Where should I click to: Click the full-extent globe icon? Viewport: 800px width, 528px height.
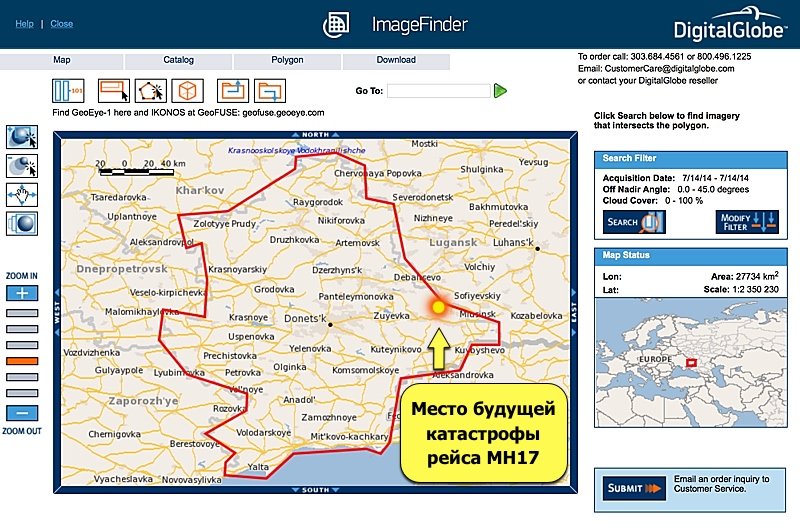tap(22, 223)
